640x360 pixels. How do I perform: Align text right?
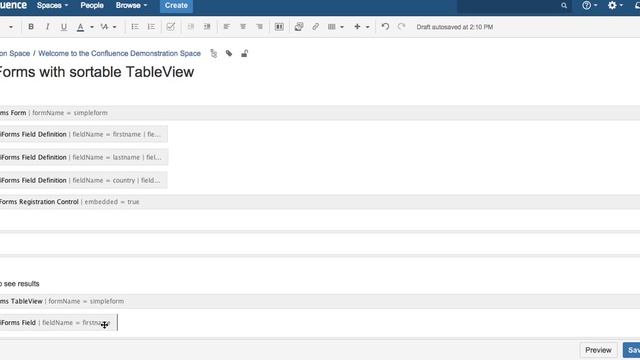tap(260, 27)
